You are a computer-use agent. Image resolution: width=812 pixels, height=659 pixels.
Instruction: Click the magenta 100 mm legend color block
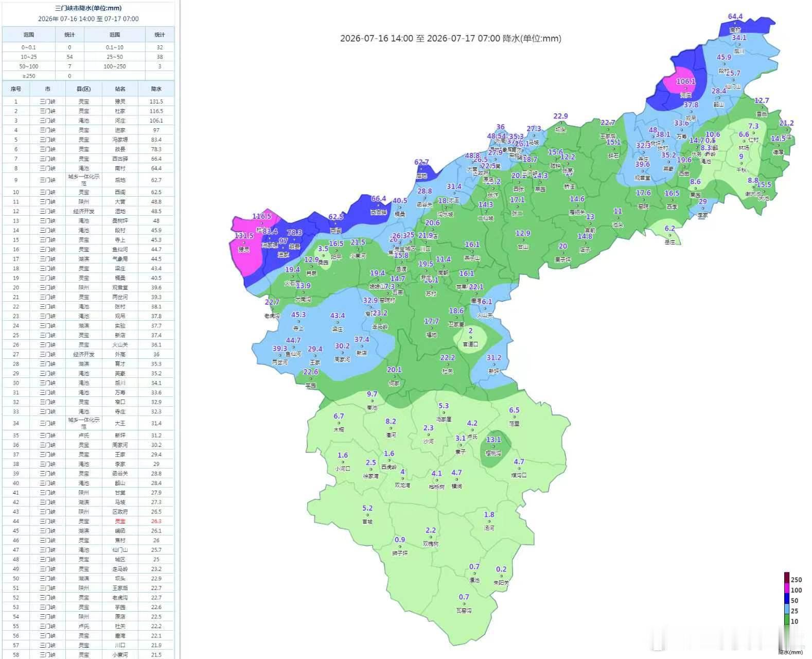(x=787, y=588)
